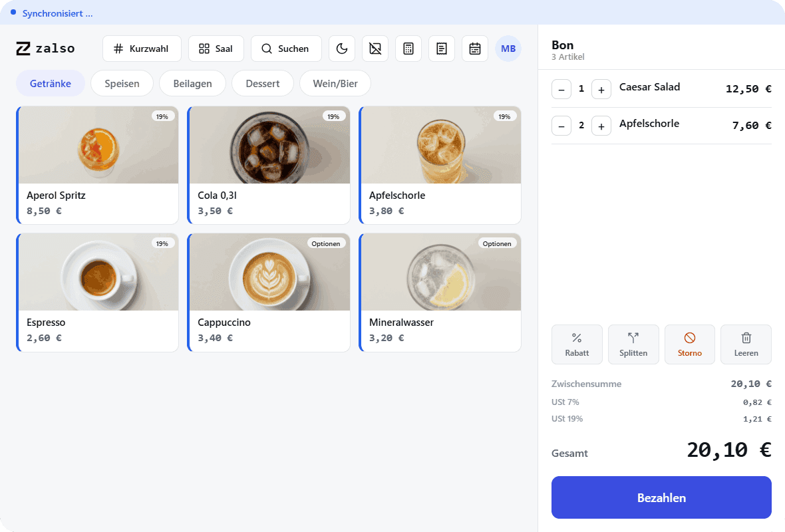This screenshot has height=532, width=785.
Task: Click the Apfelschorle name in the bon
Action: pyautogui.click(x=649, y=124)
